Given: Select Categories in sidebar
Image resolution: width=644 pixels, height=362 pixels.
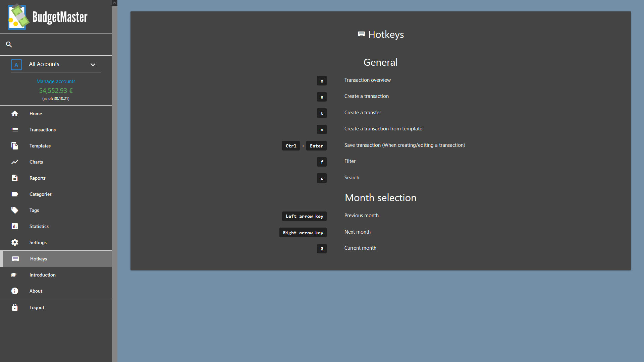Looking at the screenshot, I should click(x=56, y=194).
